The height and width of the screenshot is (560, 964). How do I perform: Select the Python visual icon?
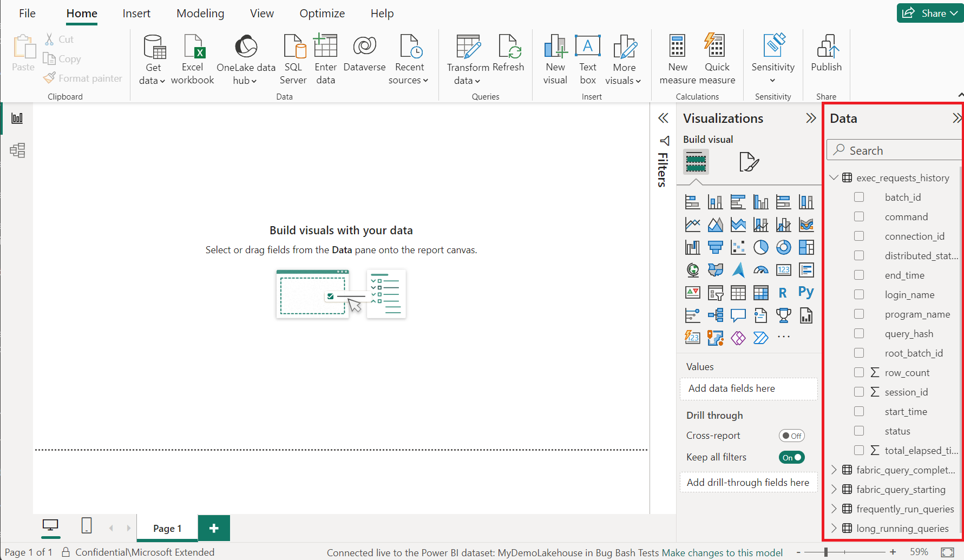805,293
